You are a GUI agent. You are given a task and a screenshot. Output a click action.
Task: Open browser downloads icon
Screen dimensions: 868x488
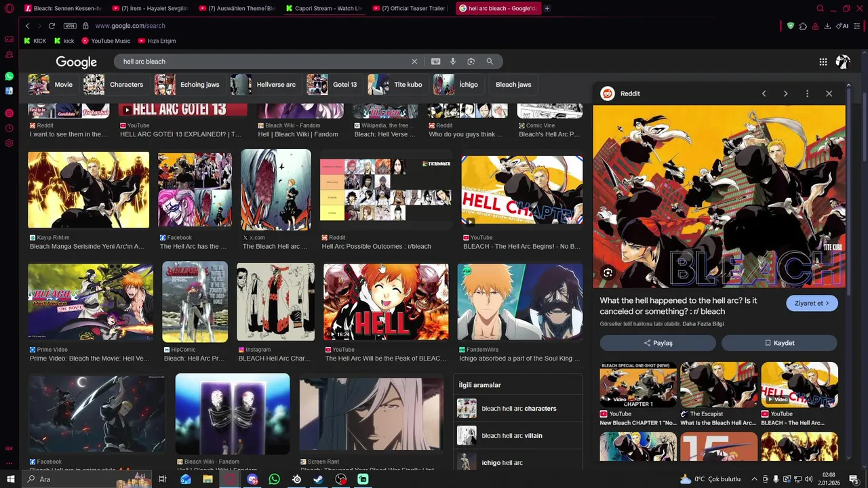pyautogui.click(x=827, y=26)
